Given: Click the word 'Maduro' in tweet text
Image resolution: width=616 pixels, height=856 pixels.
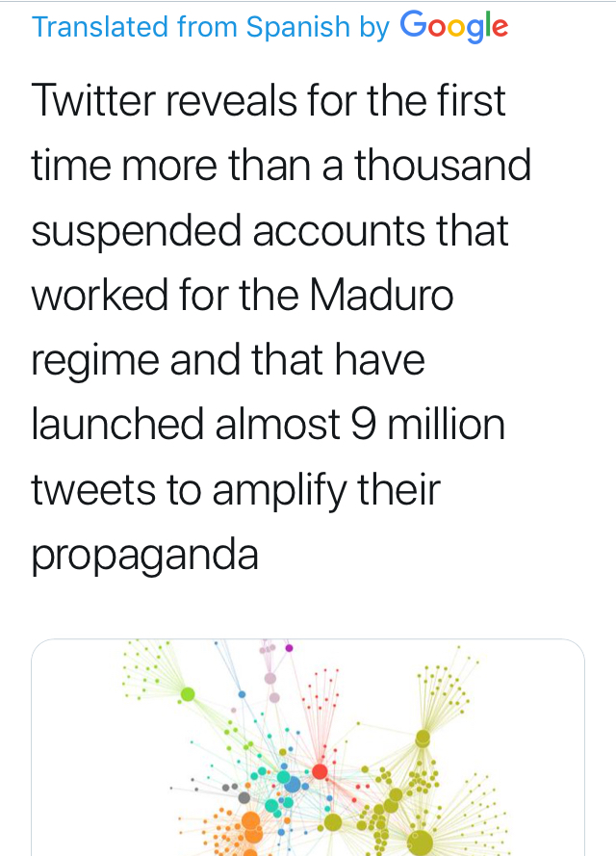Looking at the screenshot, I should 382,296.
